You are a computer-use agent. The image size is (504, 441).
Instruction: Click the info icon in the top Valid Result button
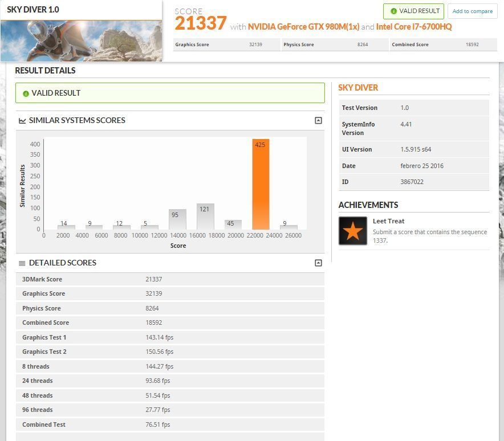click(393, 11)
